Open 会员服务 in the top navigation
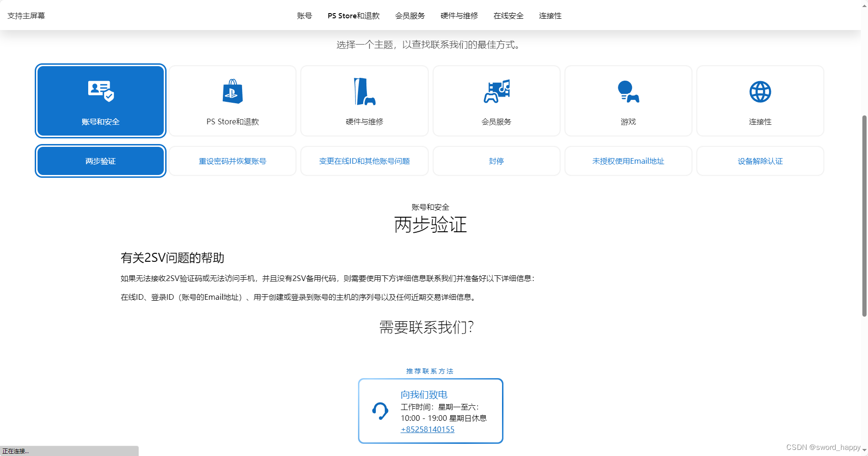This screenshot has width=868, height=456. (410, 15)
